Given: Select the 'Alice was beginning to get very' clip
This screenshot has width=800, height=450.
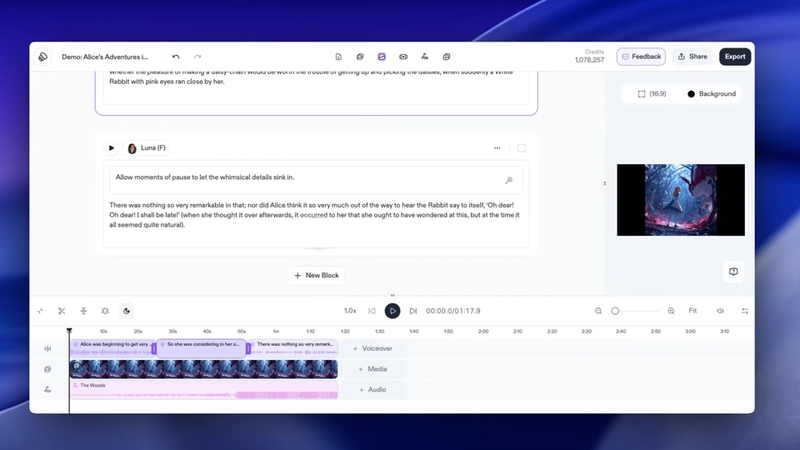Looking at the screenshot, I should pos(112,348).
